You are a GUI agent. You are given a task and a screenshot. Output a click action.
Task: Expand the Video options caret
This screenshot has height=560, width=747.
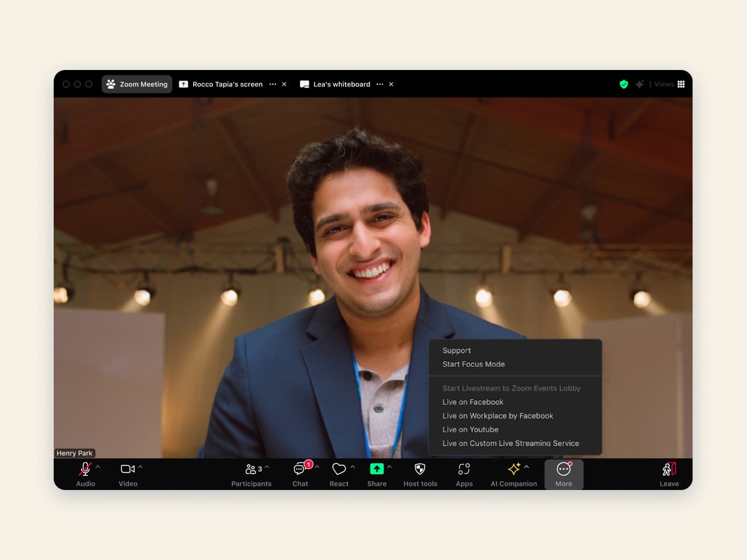(141, 467)
